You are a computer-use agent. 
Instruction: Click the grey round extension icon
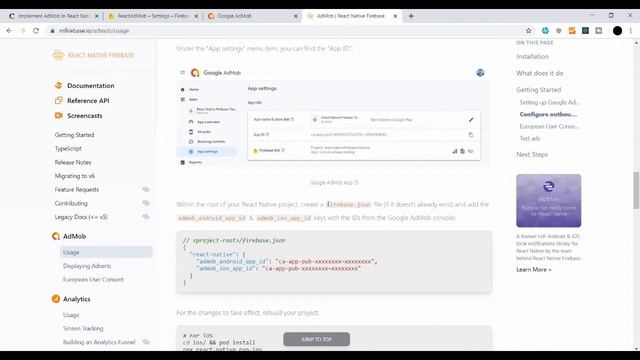click(x=558, y=31)
